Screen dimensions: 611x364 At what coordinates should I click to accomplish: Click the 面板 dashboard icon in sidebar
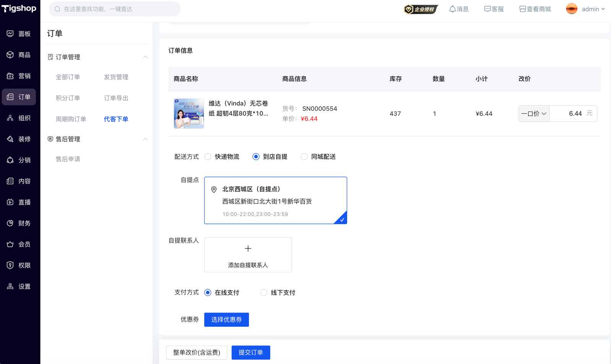click(10, 34)
